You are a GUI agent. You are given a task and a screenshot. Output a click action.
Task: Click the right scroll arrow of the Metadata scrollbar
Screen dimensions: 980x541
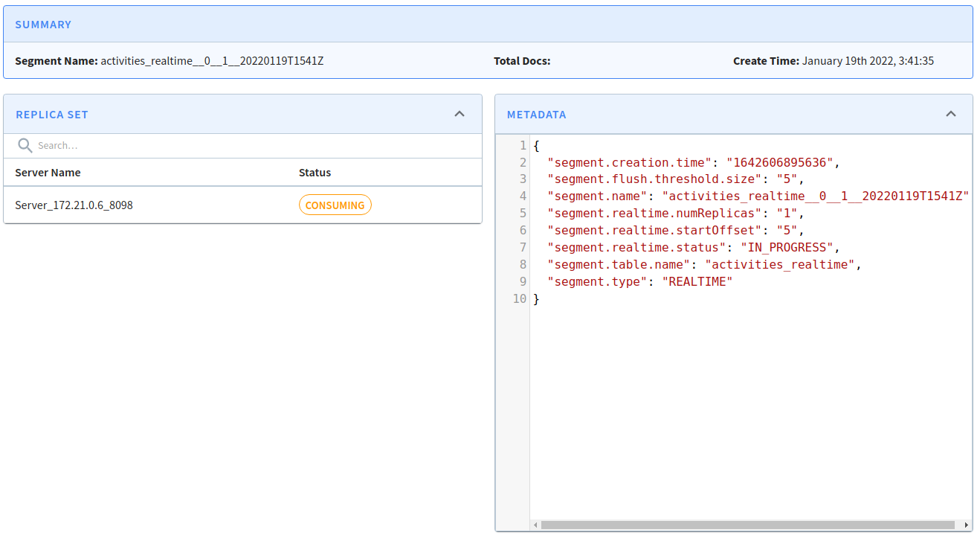tap(965, 525)
